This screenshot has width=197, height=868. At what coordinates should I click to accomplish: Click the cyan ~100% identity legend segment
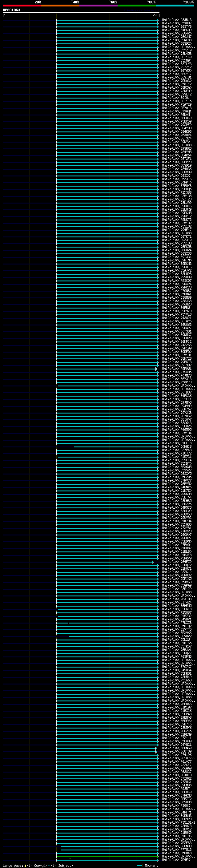point(175,6)
